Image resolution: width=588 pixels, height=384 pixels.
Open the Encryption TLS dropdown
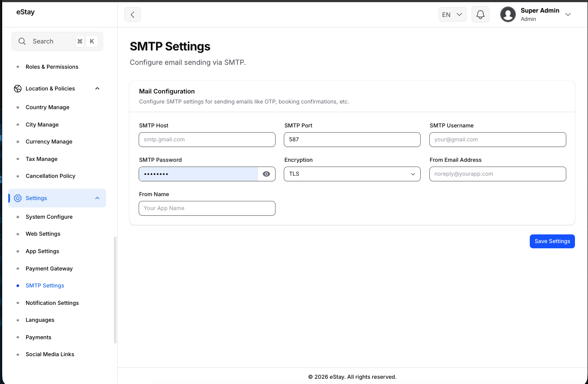(352, 174)
